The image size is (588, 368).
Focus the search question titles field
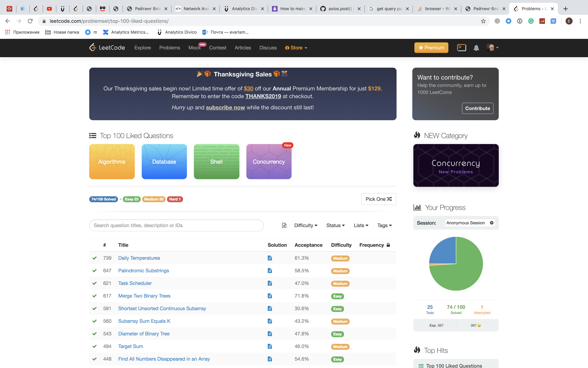(176, 225)
